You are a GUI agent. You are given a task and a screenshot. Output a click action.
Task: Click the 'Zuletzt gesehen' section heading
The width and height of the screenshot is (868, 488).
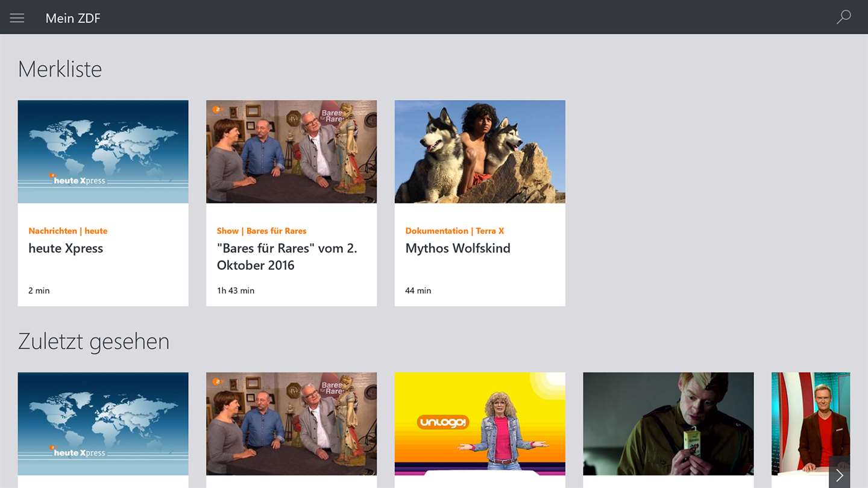pos(93,342)
